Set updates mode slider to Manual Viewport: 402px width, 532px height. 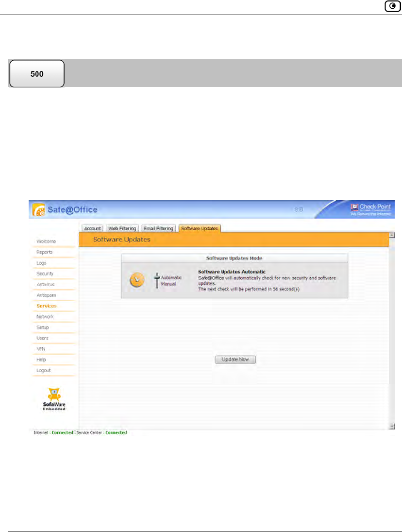pyautogui.click(x=168, y=284)
